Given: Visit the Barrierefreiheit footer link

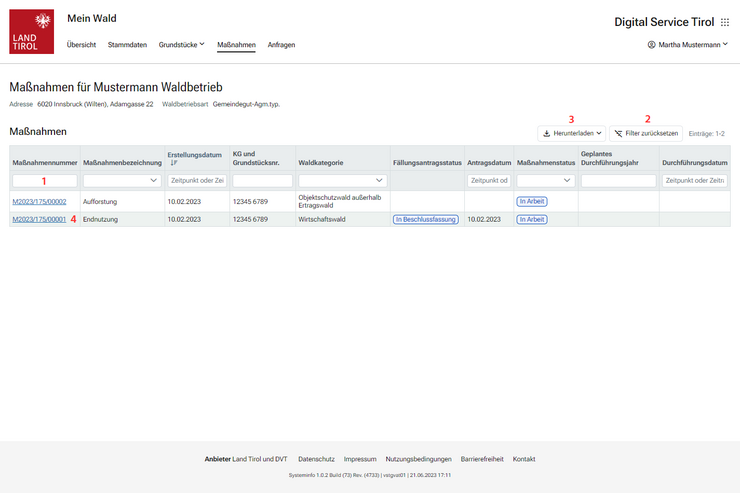Looking at the screenshot, I should pos(482,459).
